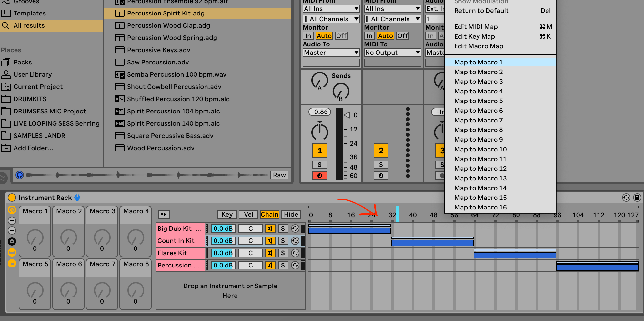Open the MIDI To No Output dropdown

point(392,53)
